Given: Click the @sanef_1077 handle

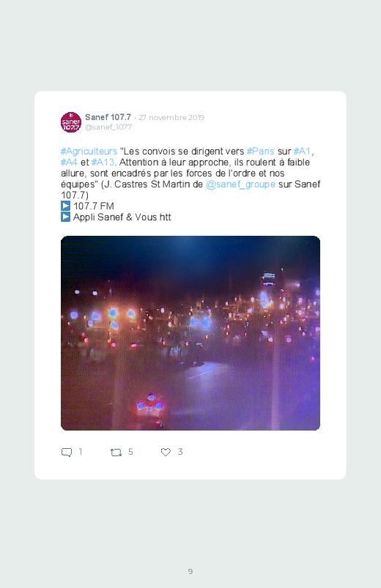Looking at the screenshot, I should pyautogui.click(x=108, y=127).
